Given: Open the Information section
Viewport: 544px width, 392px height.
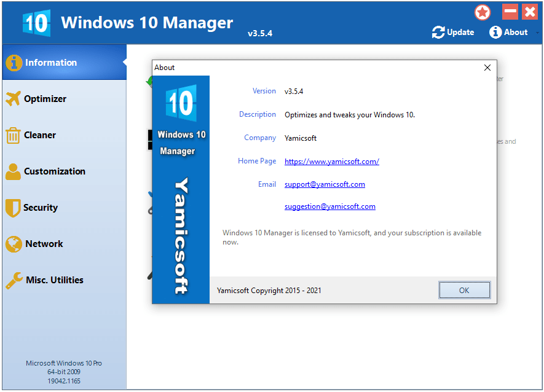Looking at the screenshot, I should [x=65, y=63].
